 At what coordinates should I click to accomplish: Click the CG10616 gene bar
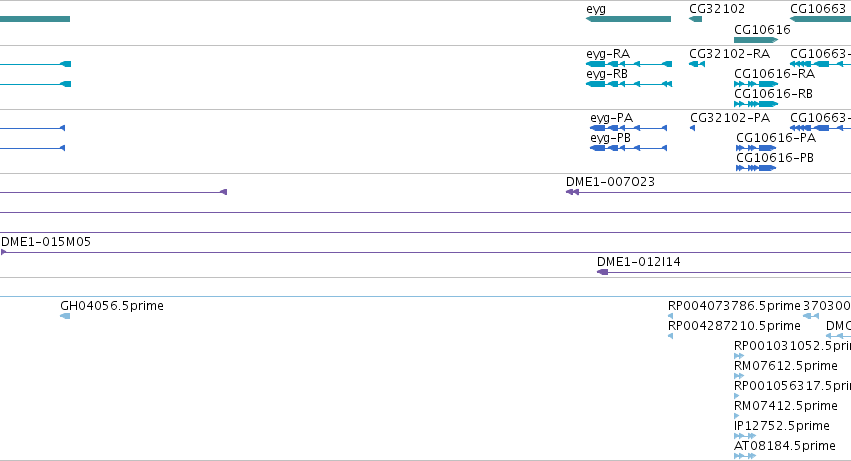pyautogui.click(x=756, y=40)
